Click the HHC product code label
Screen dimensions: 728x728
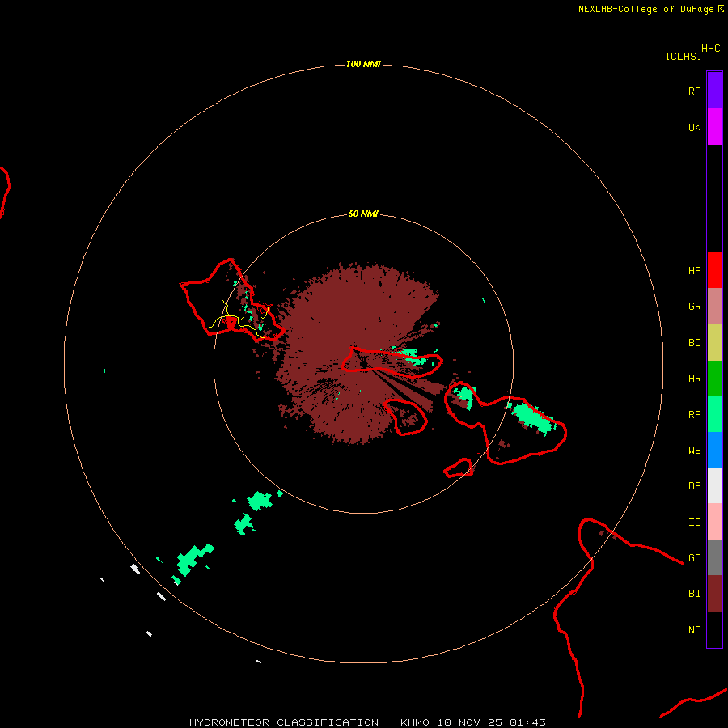click(x=711, y=49)
